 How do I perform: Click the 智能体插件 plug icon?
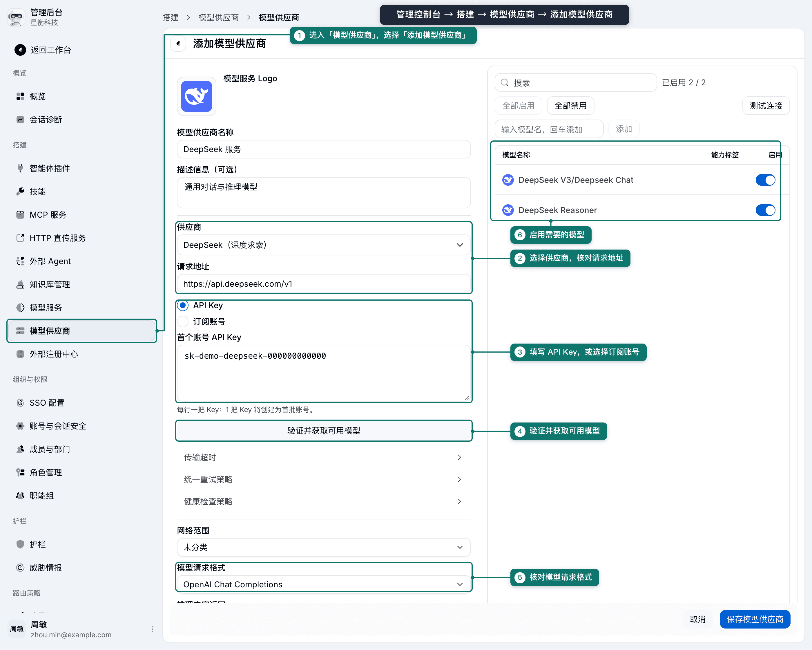pos(20,168)
